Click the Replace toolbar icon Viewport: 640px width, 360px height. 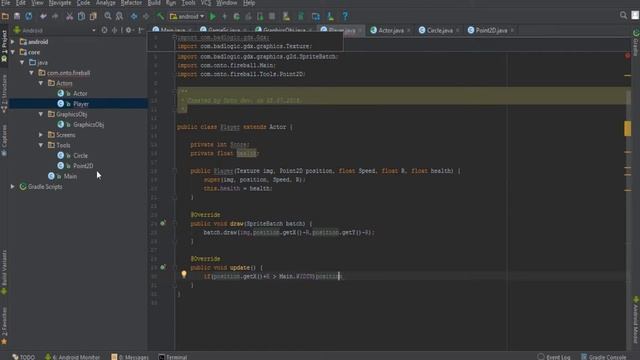pos(119,16)
